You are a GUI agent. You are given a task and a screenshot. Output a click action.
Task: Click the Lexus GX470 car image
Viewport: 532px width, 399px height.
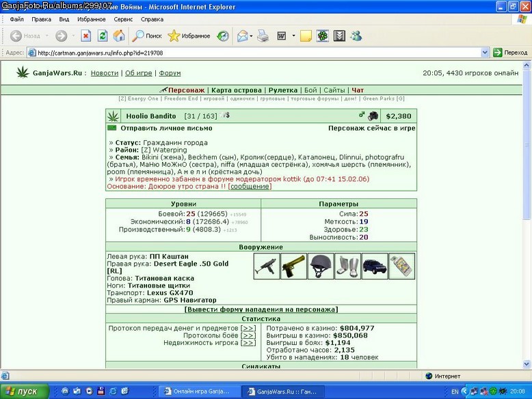coord(374,266)
